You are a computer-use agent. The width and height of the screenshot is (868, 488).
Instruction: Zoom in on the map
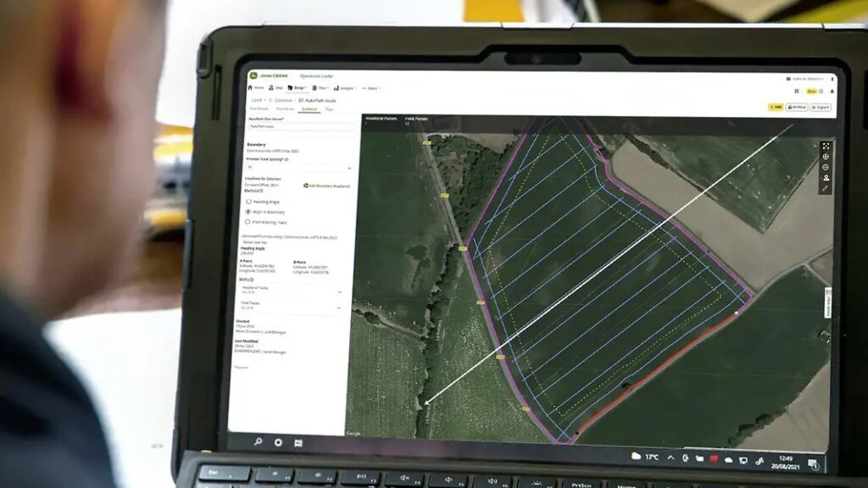[826, 157]
